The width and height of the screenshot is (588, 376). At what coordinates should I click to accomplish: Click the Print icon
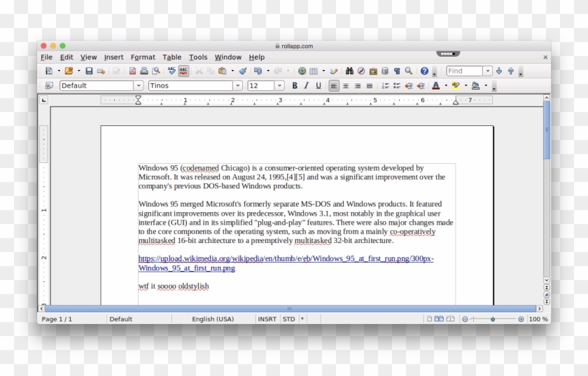[x=144, y=71]
